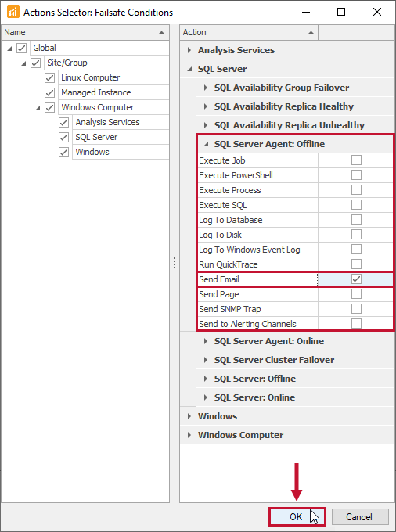Image resolution: width=396 pixels, height=532 pixels.
Task: Enable the Execute PowerShell checkbox
Action: pyautogui.click(x=356, y=175)
